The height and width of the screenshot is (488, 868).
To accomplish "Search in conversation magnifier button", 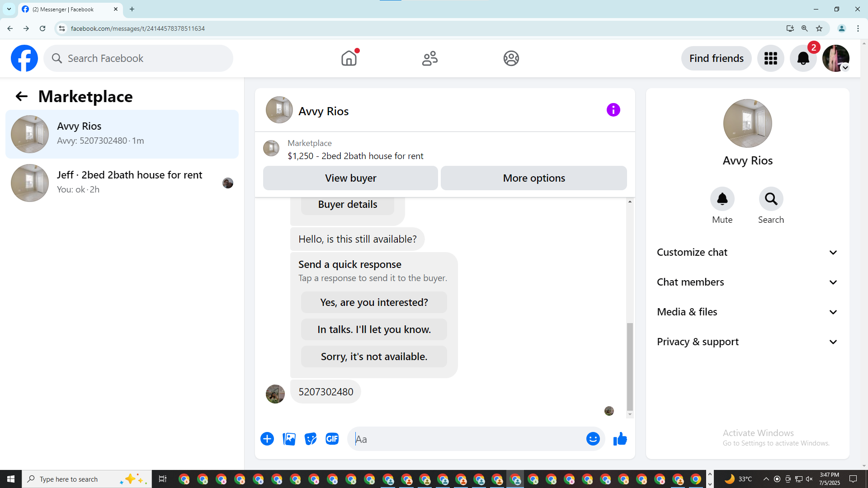I will pyautogui.click(x=771, y=199).
